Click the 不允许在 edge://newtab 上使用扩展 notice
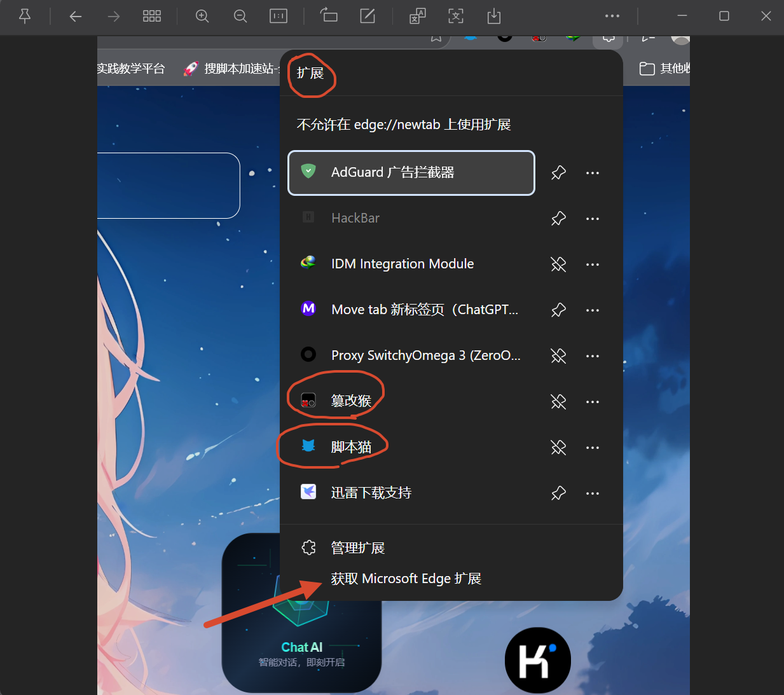 [404, 125]
